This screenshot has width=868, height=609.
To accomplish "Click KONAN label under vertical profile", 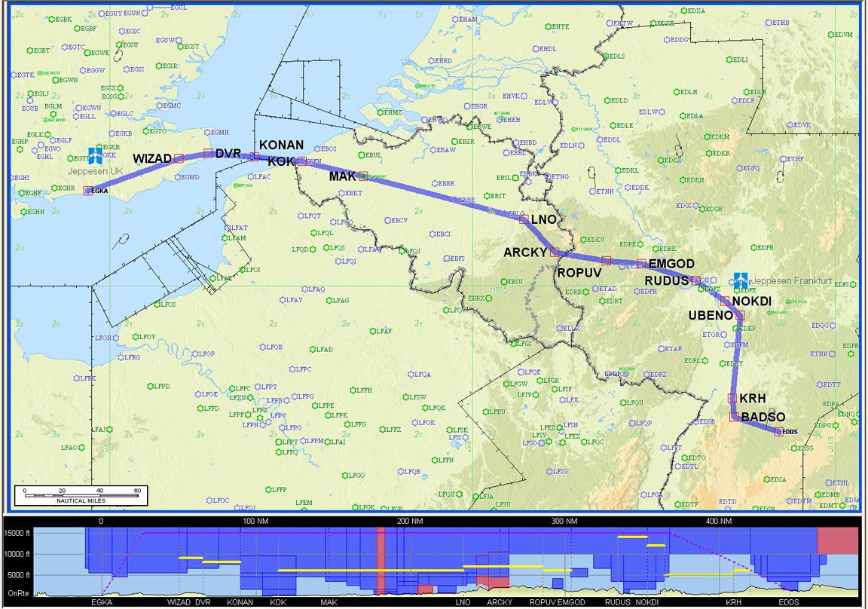I will point(240,602).
